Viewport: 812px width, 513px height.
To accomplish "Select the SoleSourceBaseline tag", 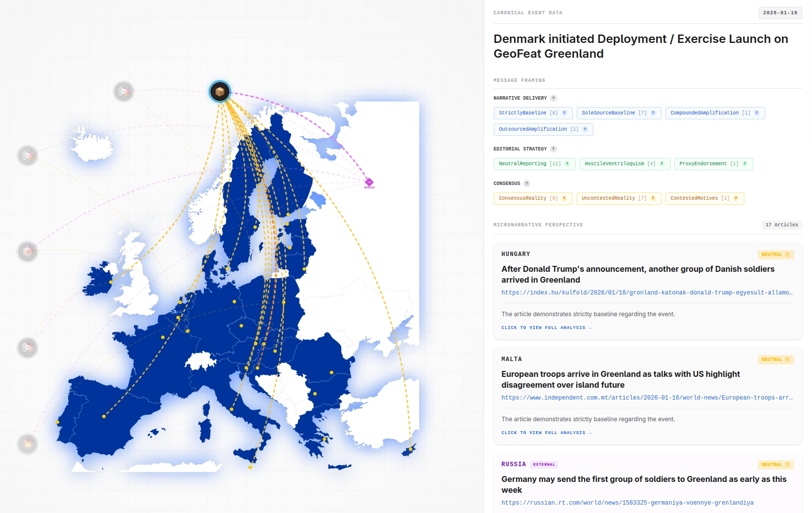I will 619,113.
